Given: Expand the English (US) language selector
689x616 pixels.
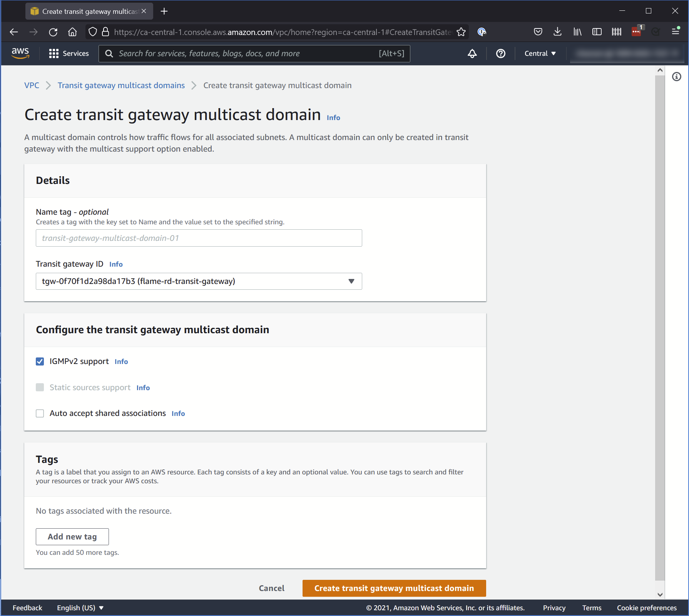Looking at the screenshot, I should pos(80,608).
